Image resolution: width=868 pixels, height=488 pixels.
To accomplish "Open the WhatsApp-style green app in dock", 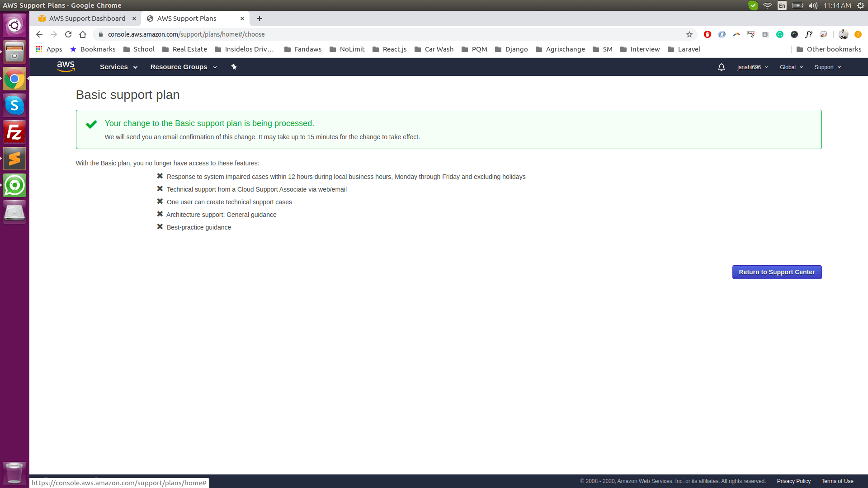I will point(14,185).
